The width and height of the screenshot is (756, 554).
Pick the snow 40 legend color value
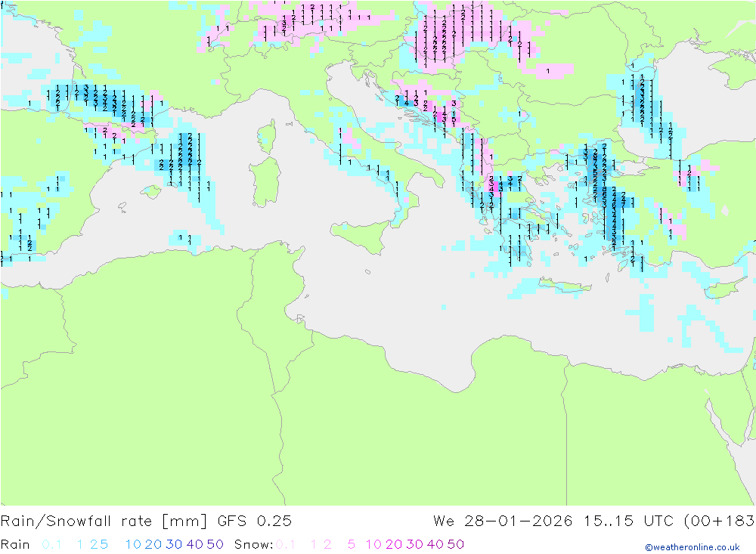(x=435, y=544)
